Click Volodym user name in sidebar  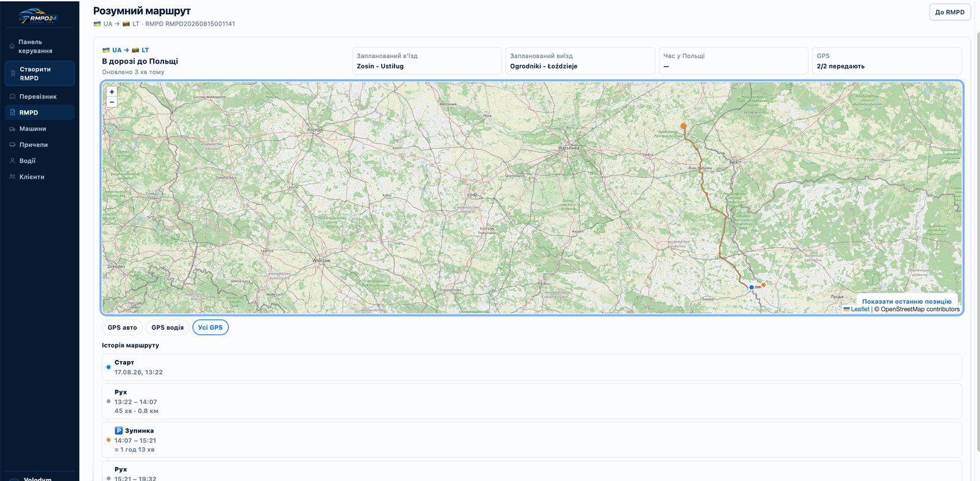[x=37, y=479]
